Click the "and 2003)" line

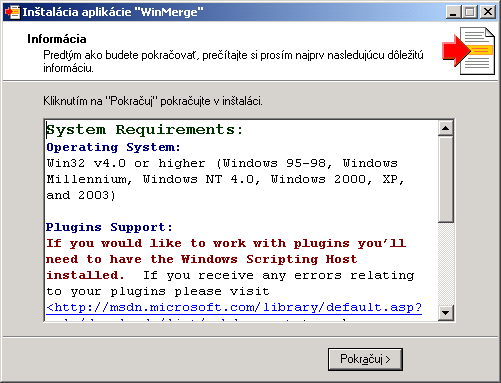pos(81,195)
